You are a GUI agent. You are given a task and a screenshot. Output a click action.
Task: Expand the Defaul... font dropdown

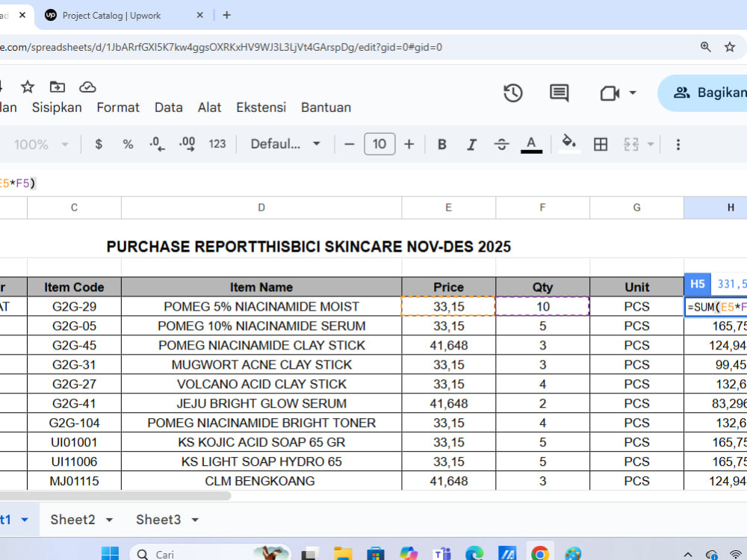[285, 144]
